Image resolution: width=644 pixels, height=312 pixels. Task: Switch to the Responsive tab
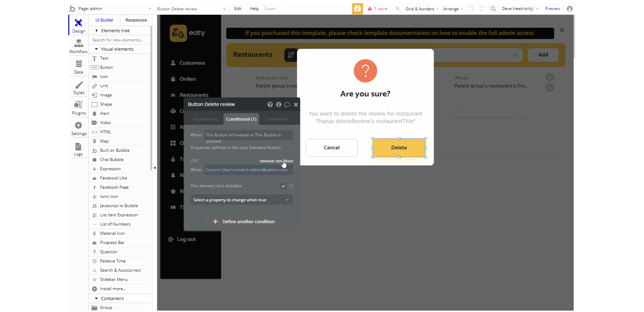coord(136,20)
